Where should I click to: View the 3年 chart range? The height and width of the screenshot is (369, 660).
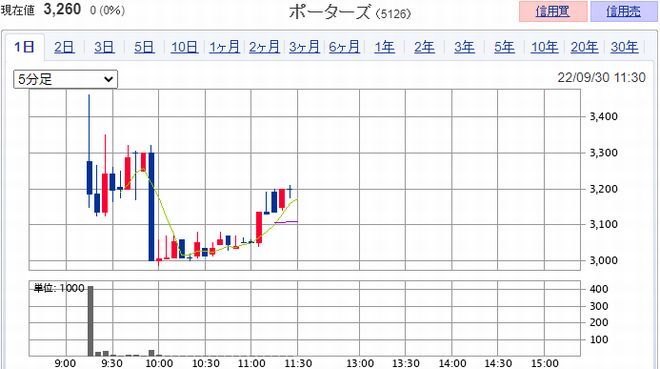(464, 47)
